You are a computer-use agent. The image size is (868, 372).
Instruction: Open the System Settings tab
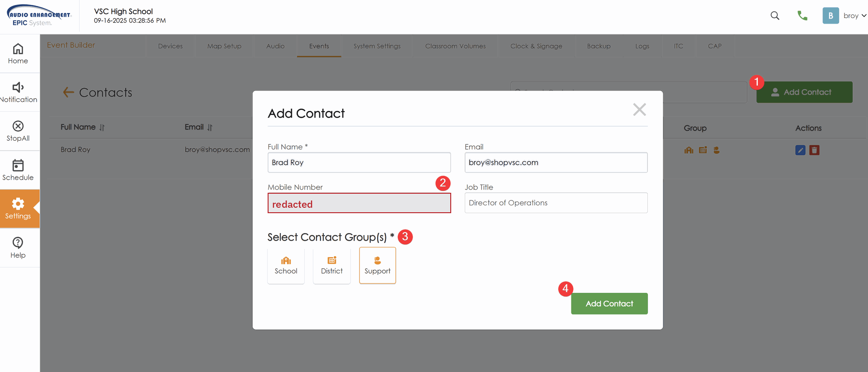coord(377,46)
